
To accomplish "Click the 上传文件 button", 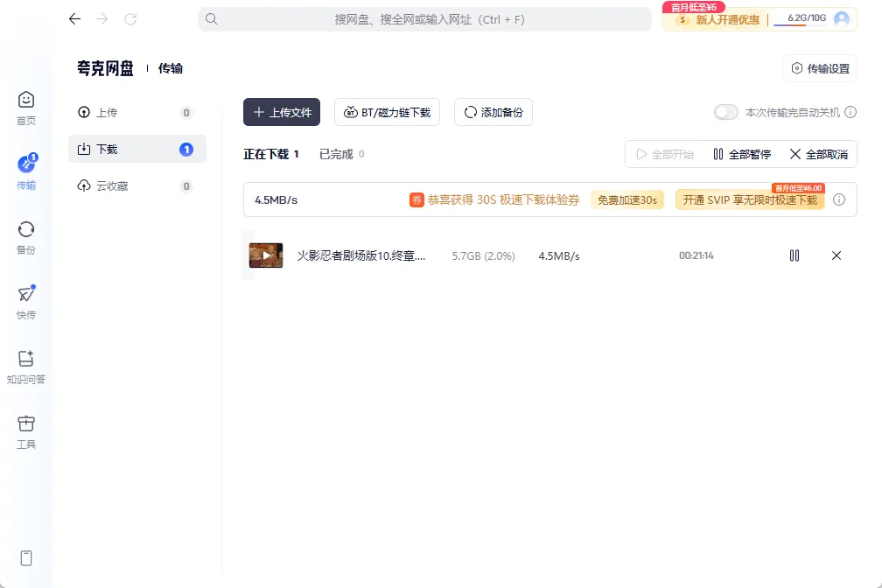I will tap(282, 112).
